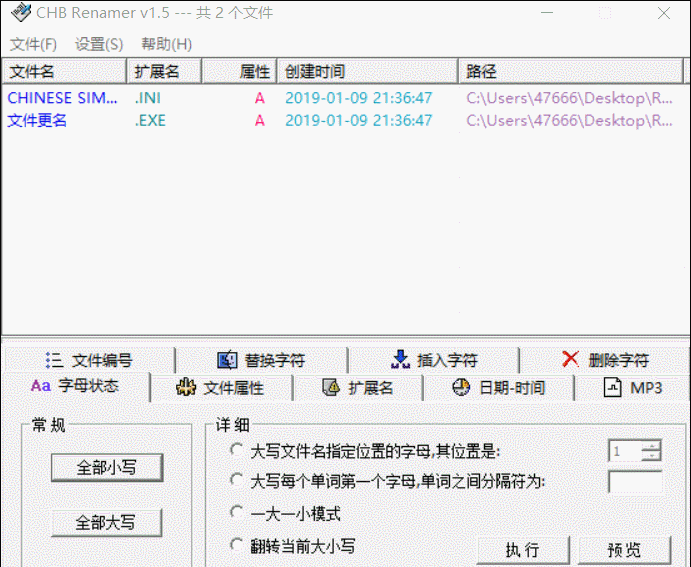Click the 替换字符 tab icon
The height and width of the screenshot is (567, 691).
[x=227, y=360]
